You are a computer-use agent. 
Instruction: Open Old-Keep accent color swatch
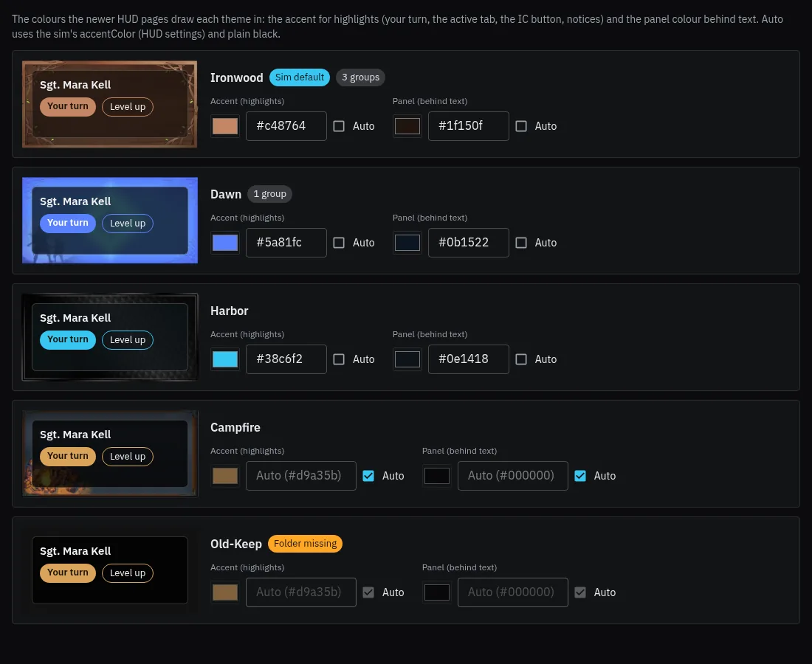coord(224,592)
